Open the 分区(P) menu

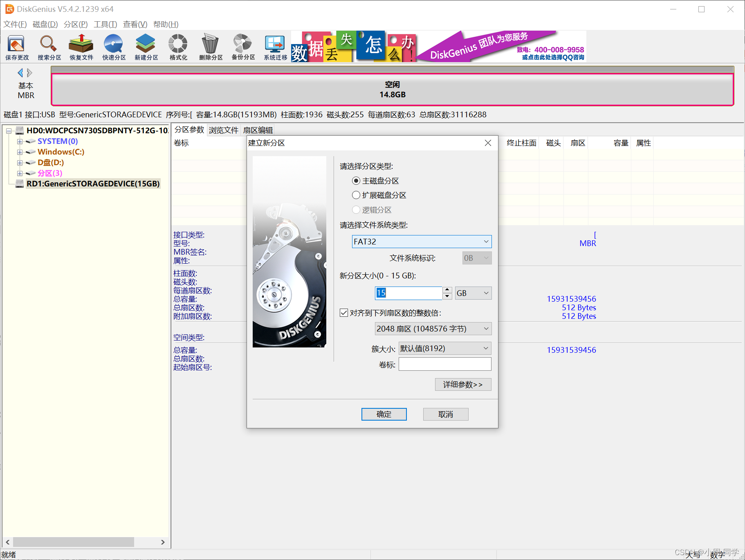click(x=76, y=24)
